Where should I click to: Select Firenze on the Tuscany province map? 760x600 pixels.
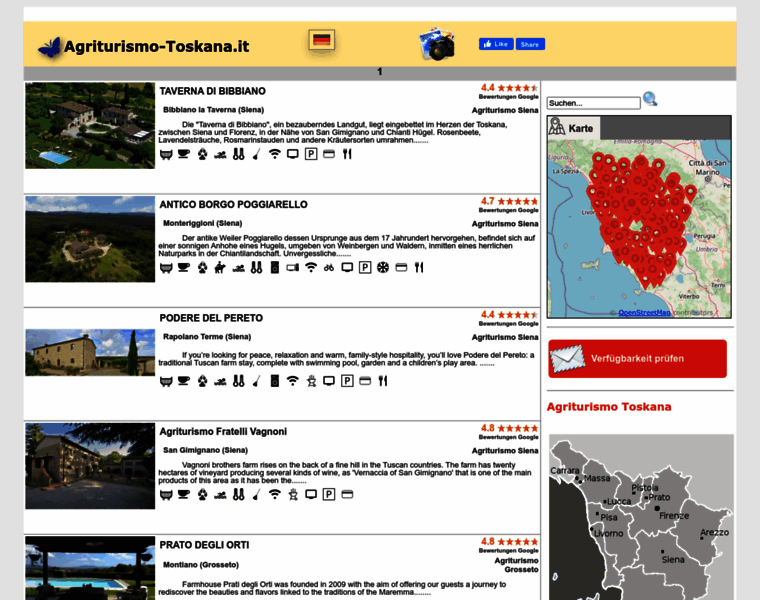click(x=674, y=516)
